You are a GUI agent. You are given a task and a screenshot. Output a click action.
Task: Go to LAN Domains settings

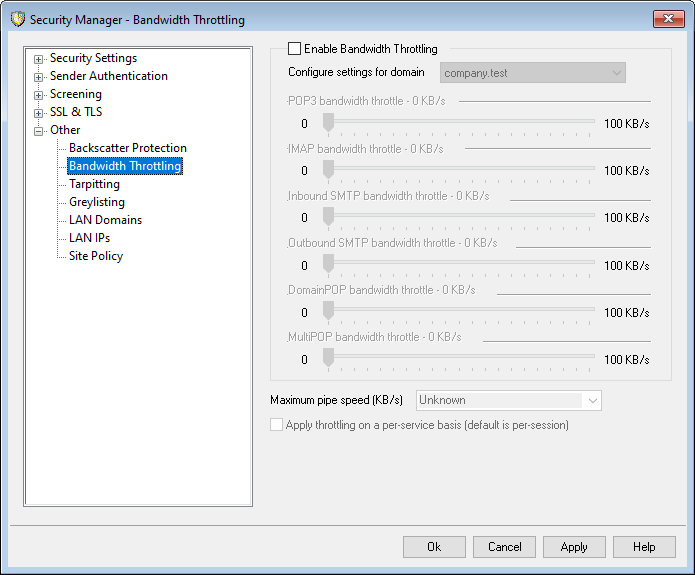pyautogui.click(x=105, y=220)
